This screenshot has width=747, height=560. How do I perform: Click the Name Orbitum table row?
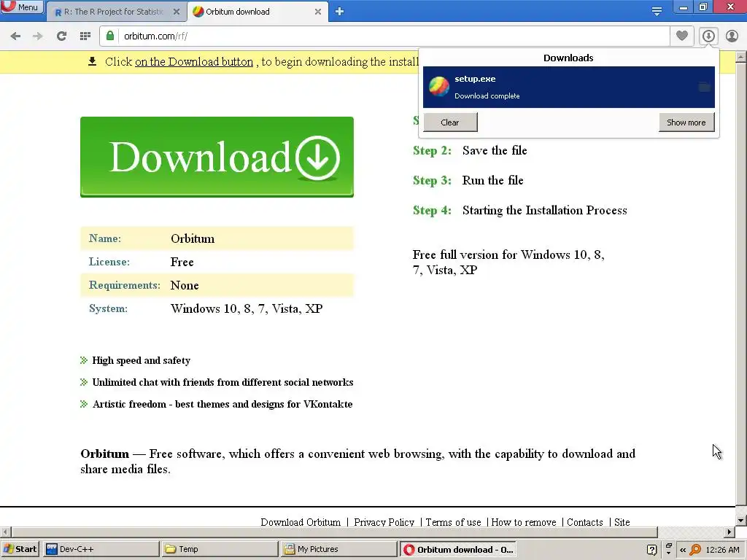pyautogui.click(x=217, y=238)
